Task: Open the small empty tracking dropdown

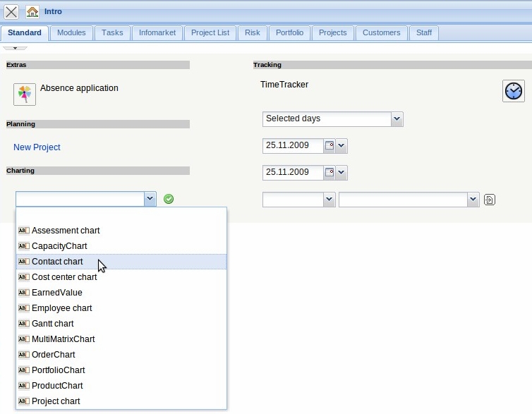Action: (x=329, y=200)
